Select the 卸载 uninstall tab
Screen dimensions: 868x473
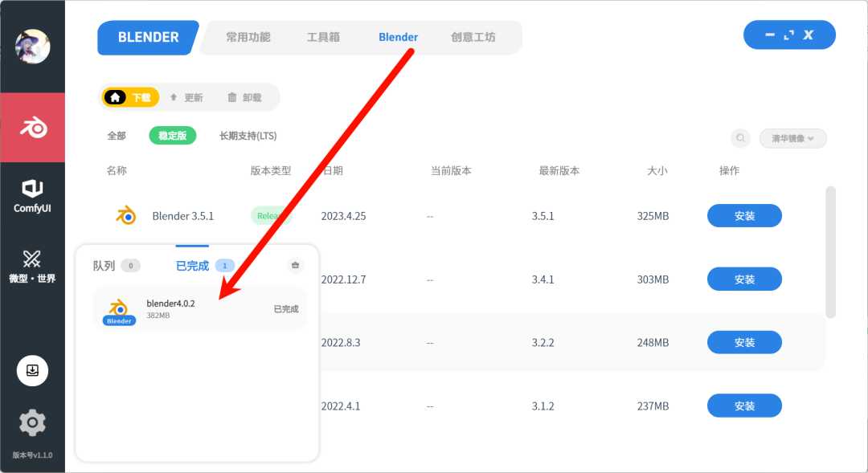[244, 97]
